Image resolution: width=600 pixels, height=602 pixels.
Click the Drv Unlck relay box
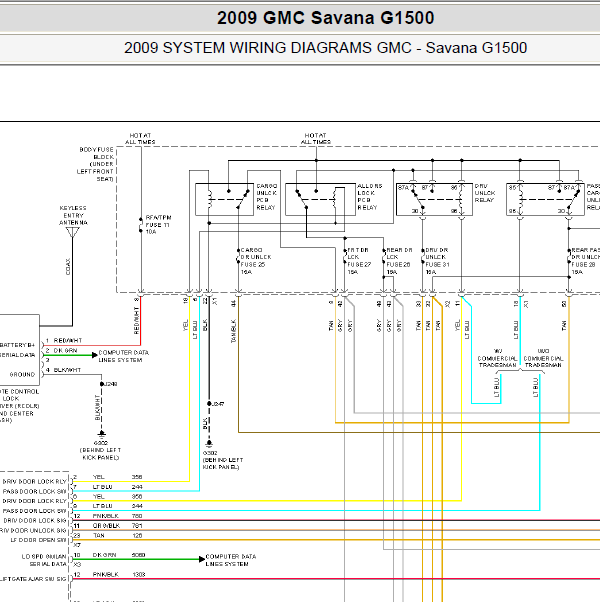coord(434,199)
